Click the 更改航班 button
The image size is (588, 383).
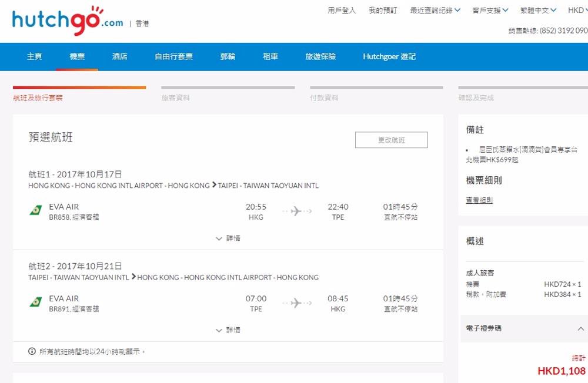[x=392, y=140]
